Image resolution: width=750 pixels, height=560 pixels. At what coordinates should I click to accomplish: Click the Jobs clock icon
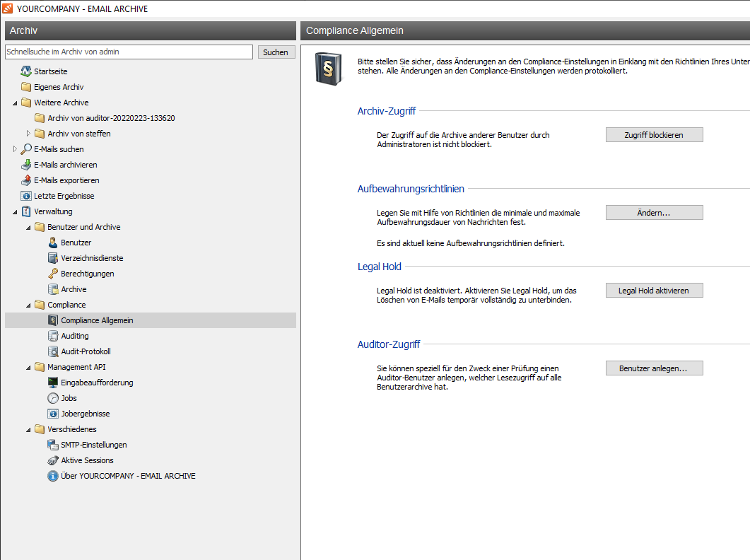tap(53, 398)
